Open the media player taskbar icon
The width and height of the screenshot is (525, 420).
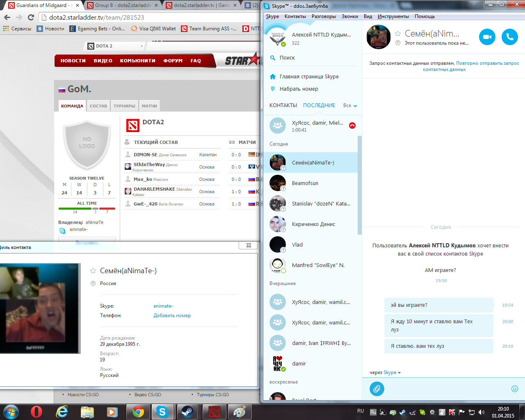point(112,412)
